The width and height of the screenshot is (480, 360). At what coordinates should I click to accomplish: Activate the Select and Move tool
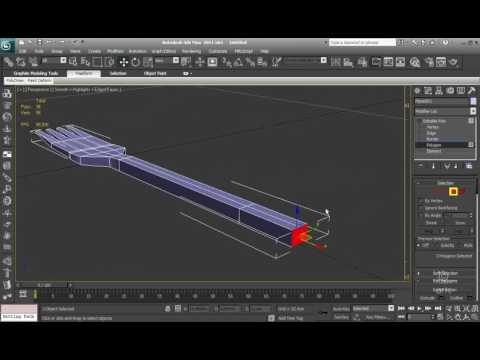(124, 62)
